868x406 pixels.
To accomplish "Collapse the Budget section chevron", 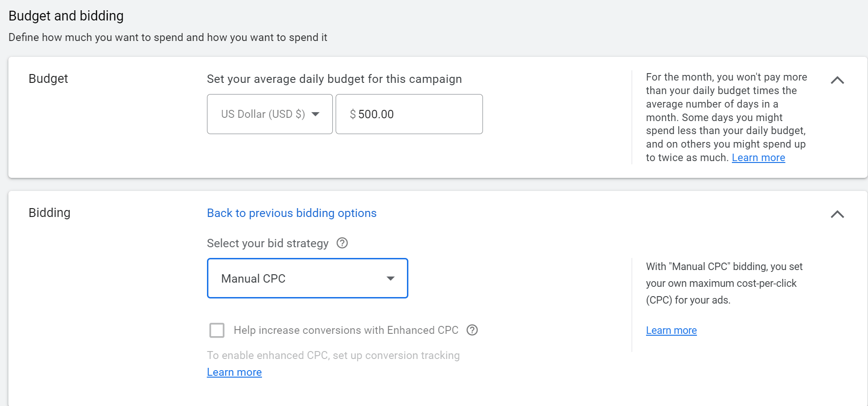I will tap(837, 80).
